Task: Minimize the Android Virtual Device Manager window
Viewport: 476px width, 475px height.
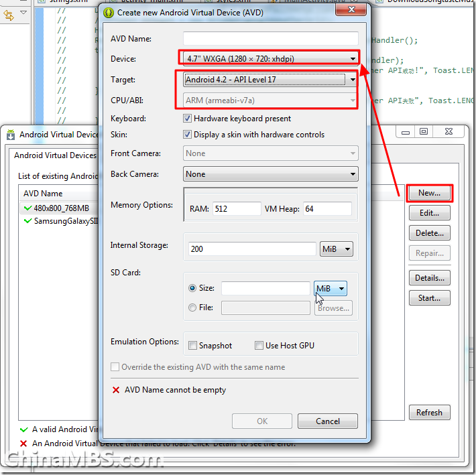Action: pos(406,132)
